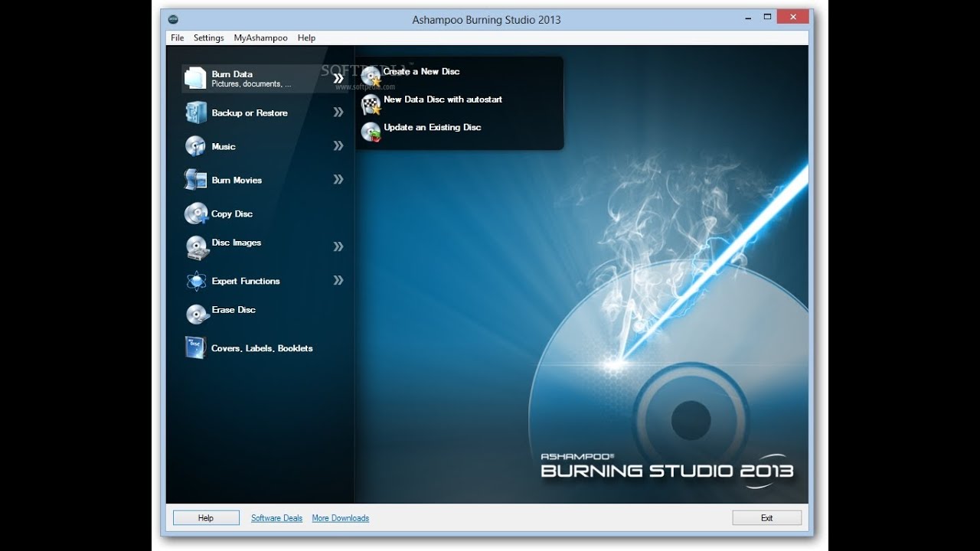Open the Help menu in menu bar
This screenshot has height=551, width=980.
coord(306,37)
